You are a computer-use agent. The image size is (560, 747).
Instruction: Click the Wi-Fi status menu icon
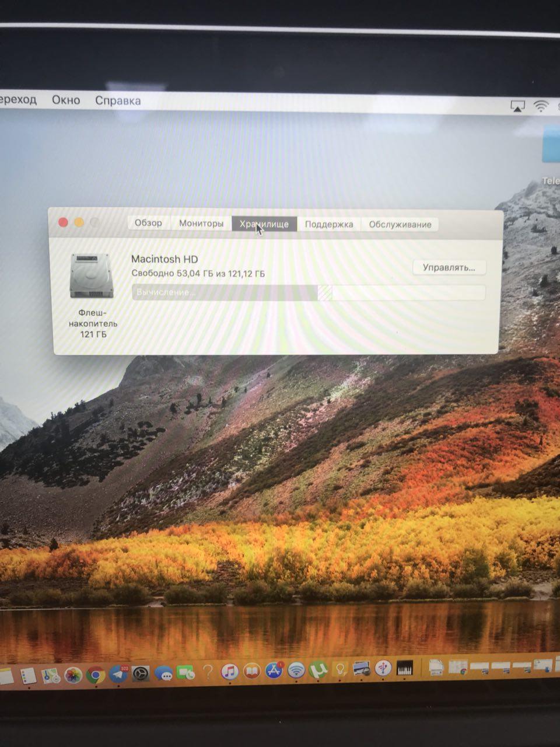pos(541,106)
